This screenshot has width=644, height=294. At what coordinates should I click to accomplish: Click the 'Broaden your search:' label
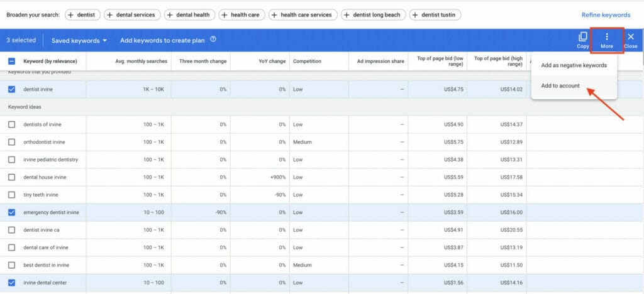[33, 14]
